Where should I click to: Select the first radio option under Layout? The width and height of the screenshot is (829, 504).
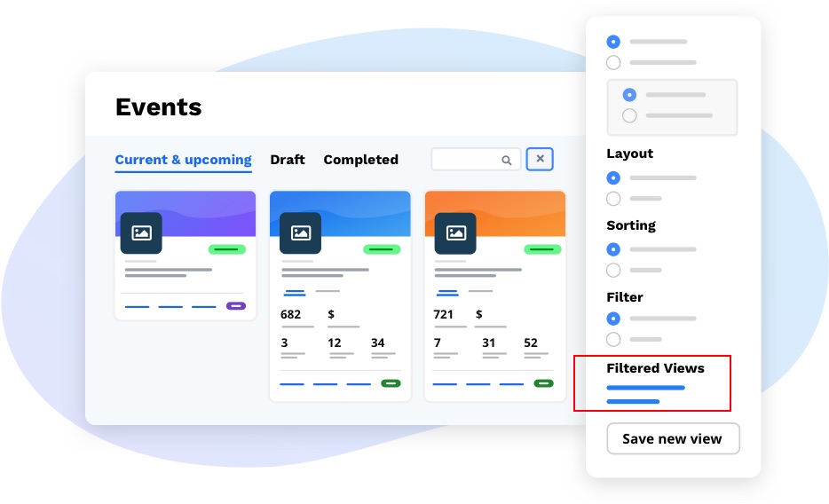pos(613,178)
